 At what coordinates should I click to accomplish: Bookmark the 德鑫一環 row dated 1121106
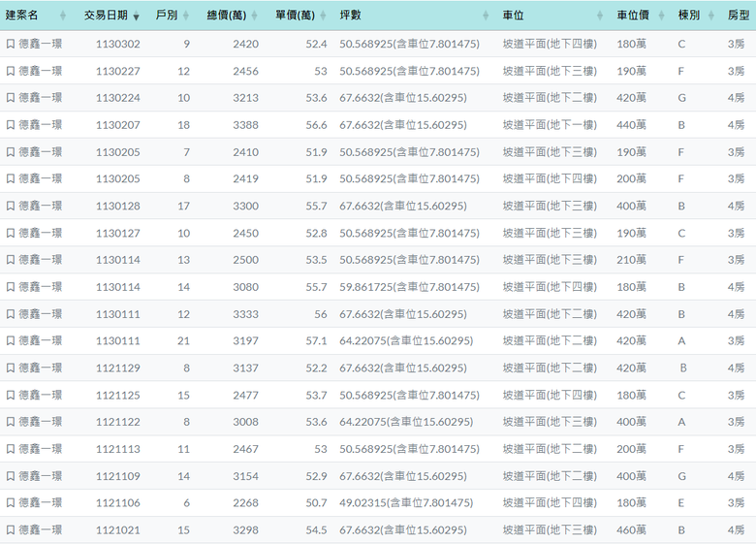pyautogui.click(x=11, y=503)
